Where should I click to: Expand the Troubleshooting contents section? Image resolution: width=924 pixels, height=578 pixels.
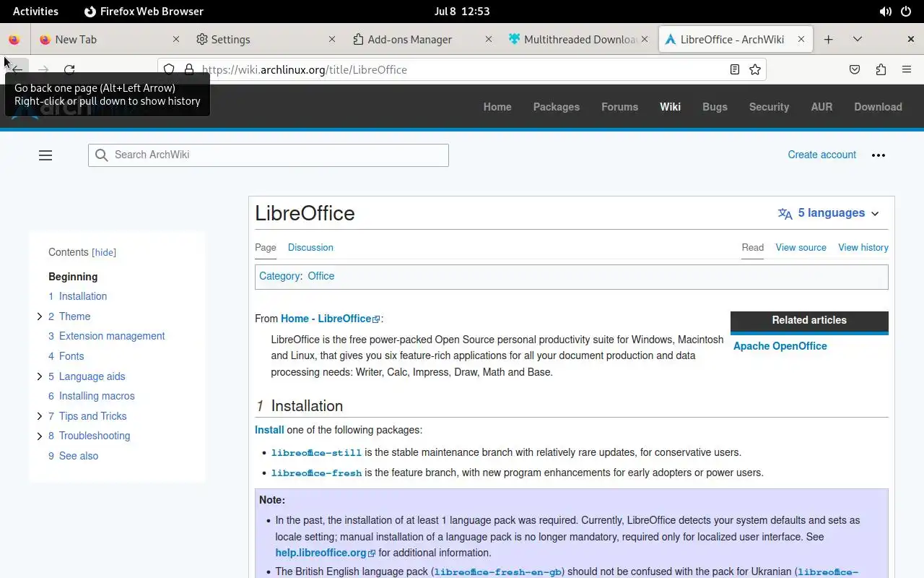pyautogui.click(x=40, y=436)
